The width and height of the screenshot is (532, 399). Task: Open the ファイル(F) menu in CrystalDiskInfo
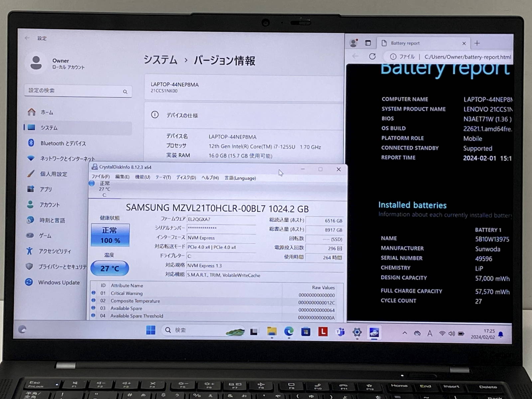[100, 177]
